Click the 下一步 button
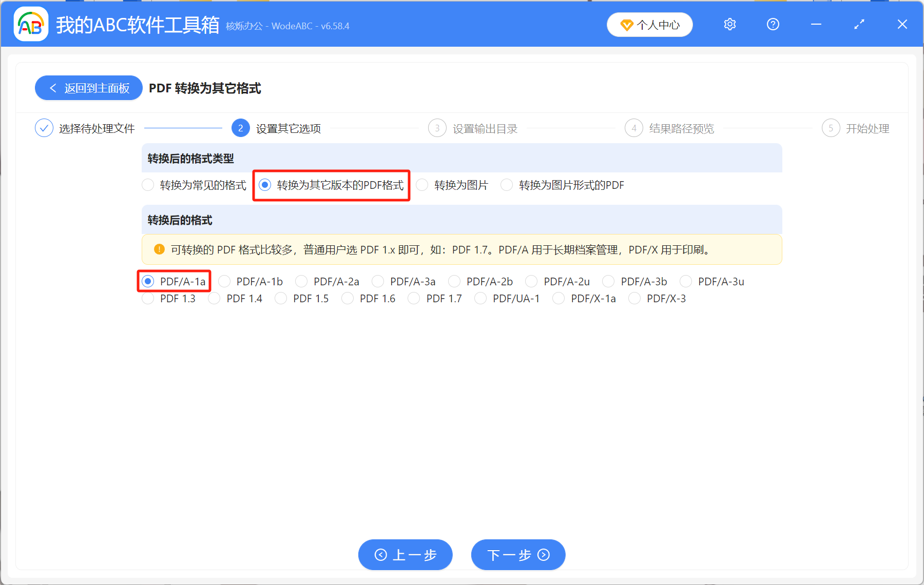This screenshot has height=585, width=924. point(517,555)
